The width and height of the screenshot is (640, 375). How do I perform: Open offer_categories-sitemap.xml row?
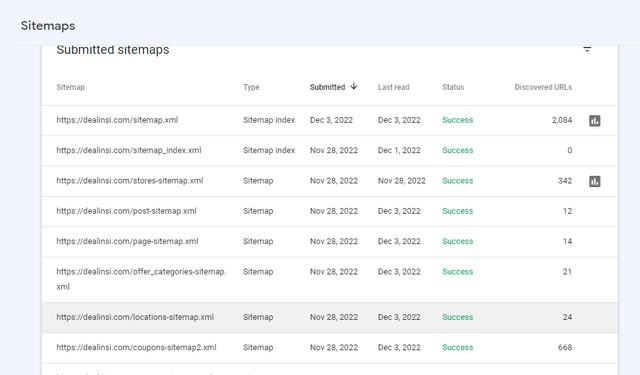point(330,280)
